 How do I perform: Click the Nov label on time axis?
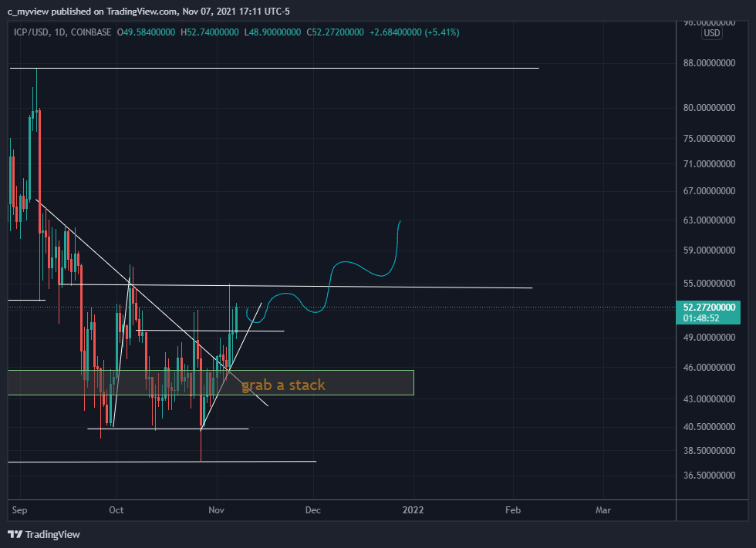point(217,510)
